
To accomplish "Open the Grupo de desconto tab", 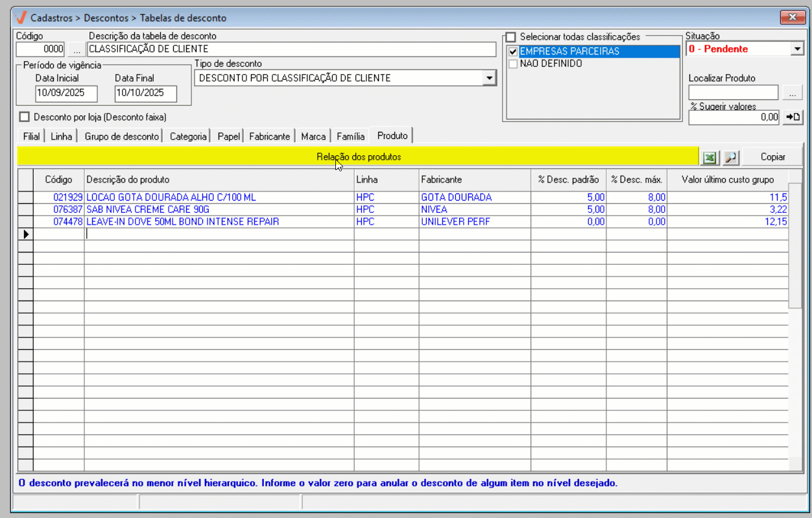I will [121, 136].
